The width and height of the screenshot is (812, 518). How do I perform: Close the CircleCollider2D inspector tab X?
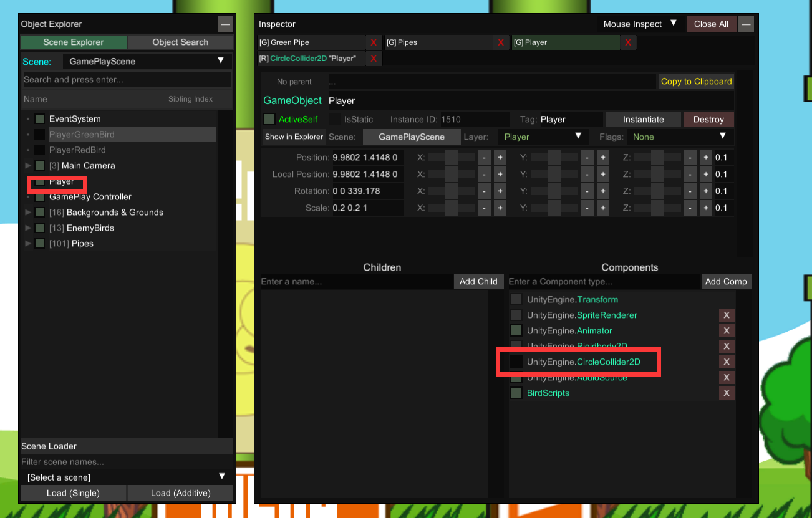point(374,59)
